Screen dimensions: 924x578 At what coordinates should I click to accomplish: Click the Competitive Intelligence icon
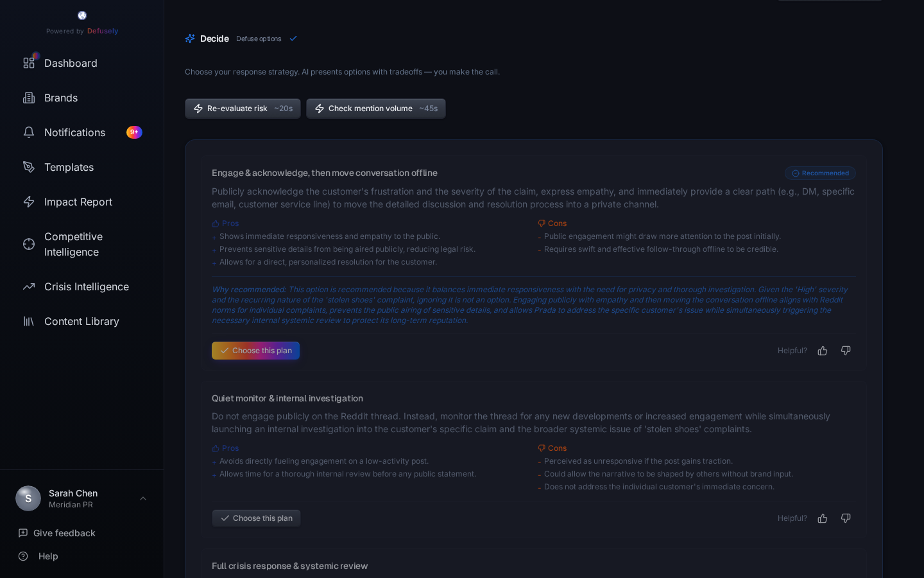(29, 244)
